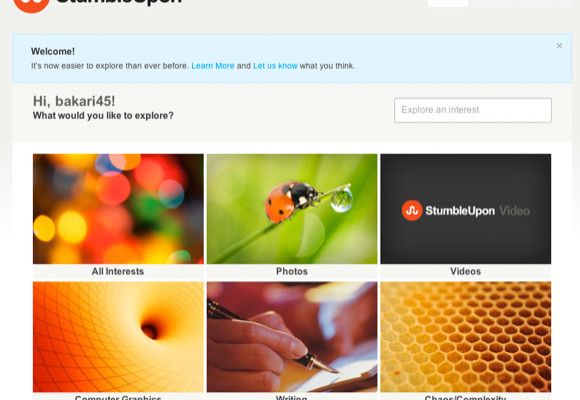Click the white button in top header
Screen dimensions: 580x400
click(x=448, y=3)
